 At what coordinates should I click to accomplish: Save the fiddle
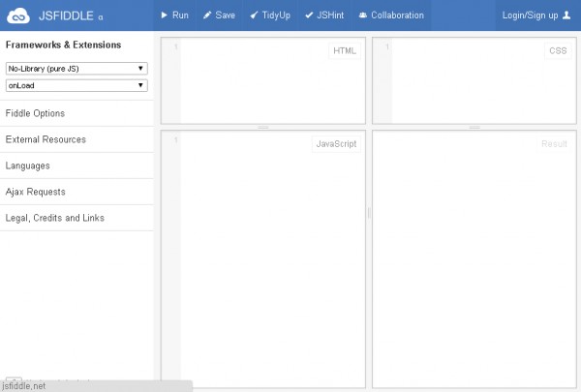click(220, 15)
